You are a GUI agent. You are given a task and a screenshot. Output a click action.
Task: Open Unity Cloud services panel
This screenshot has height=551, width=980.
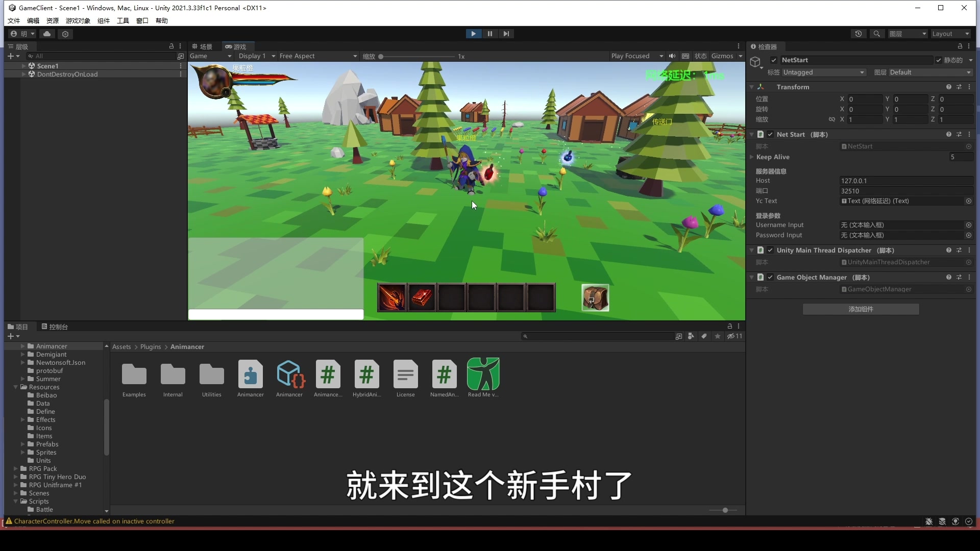tap(47, 34)
